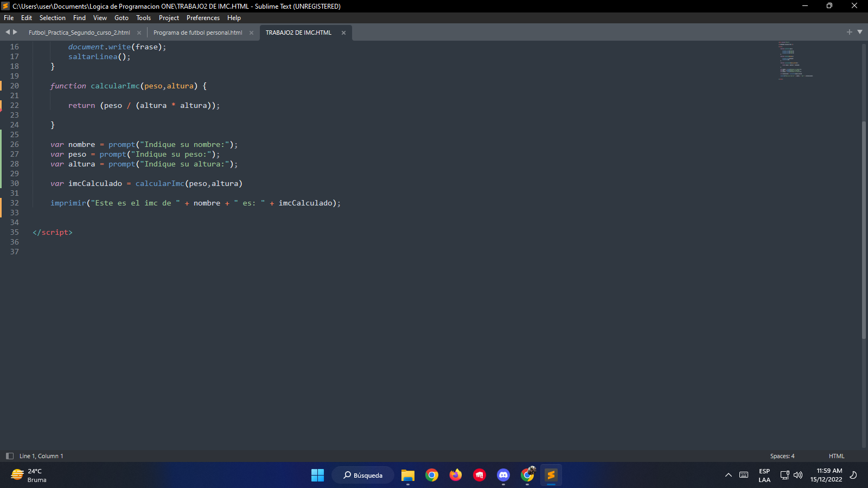
Task: Open the network tray icon
Action: pos(784,475)
